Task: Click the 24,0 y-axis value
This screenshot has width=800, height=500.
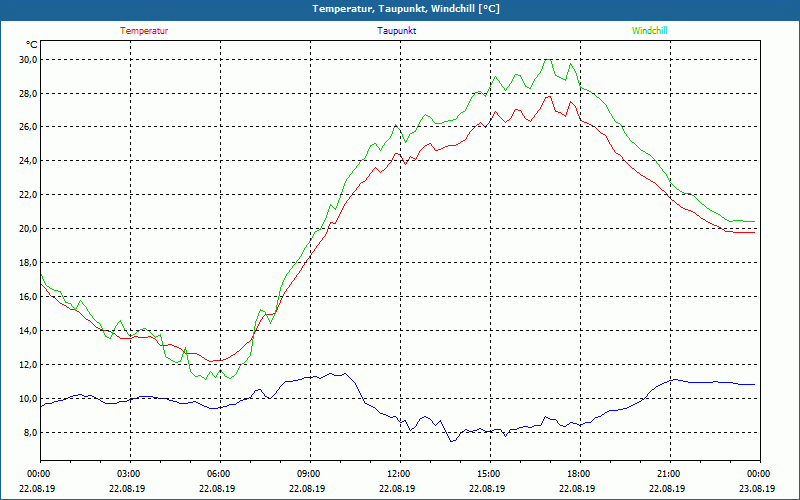Action: coord(29,161)
